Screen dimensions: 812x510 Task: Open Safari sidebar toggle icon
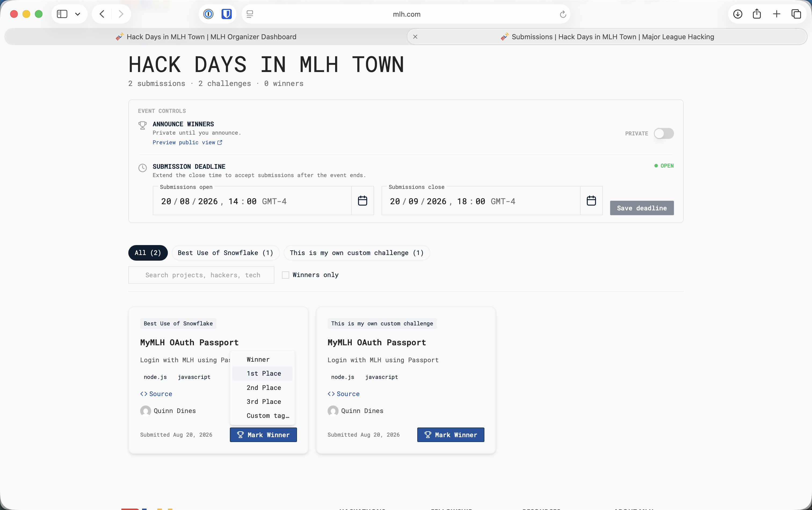click(62, 14)
